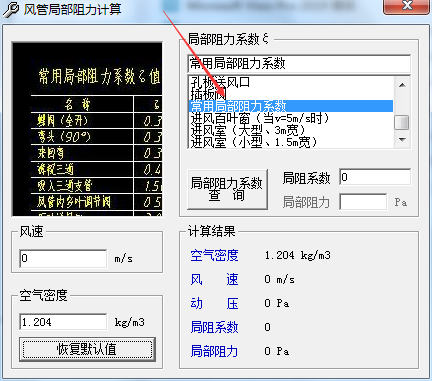This screenshot has width=432, height=381.
Task: Click the 局部阻力系数查询 button
Action: (x=227, y=189)
